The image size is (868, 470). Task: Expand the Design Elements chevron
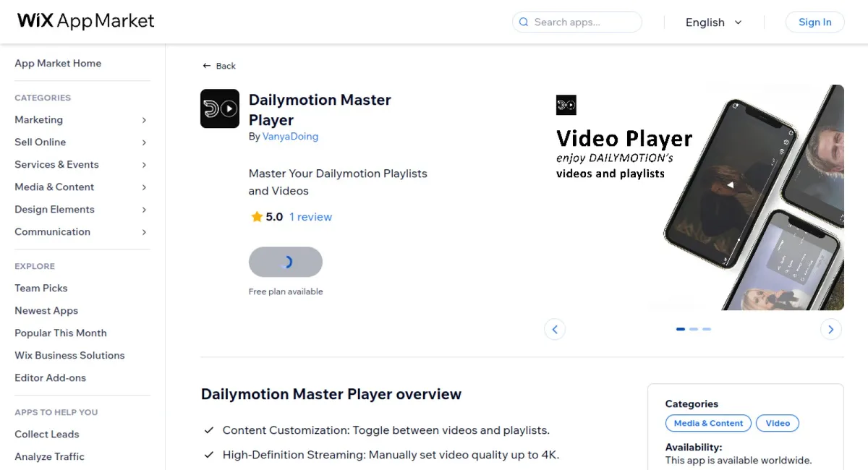click(144, 210)
